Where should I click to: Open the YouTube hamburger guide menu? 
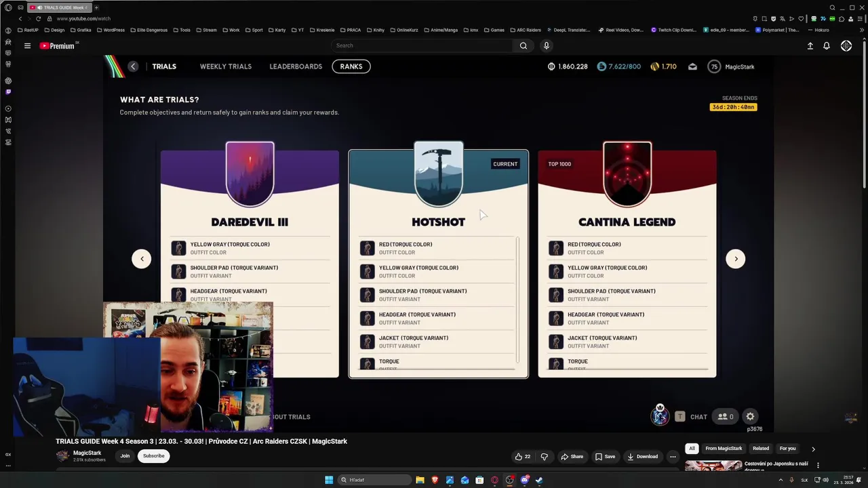(27, 45)
